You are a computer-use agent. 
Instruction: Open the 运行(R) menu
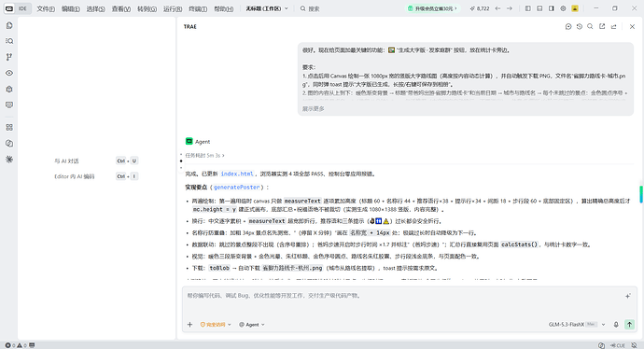point(173,8)
